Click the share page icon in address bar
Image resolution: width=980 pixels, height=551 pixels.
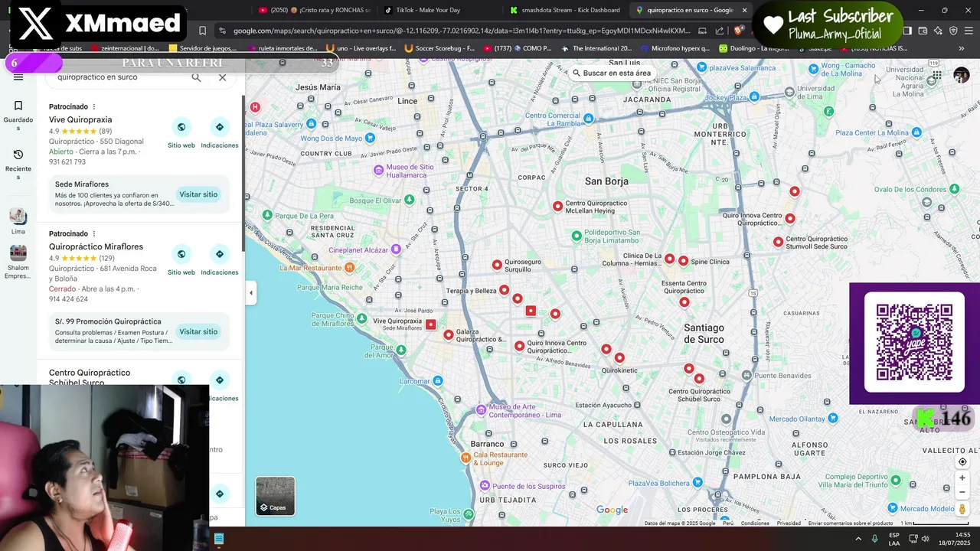click(x=720, y=31)
